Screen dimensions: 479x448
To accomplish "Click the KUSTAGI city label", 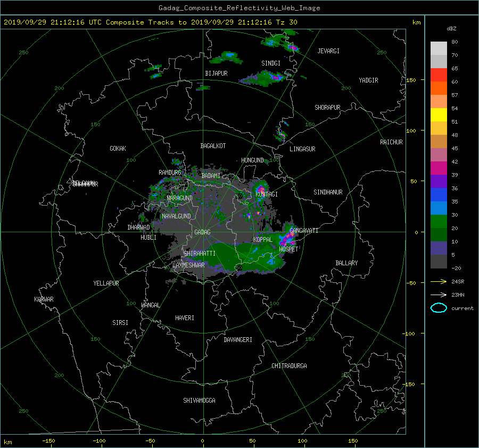I will tap(267, 194).
